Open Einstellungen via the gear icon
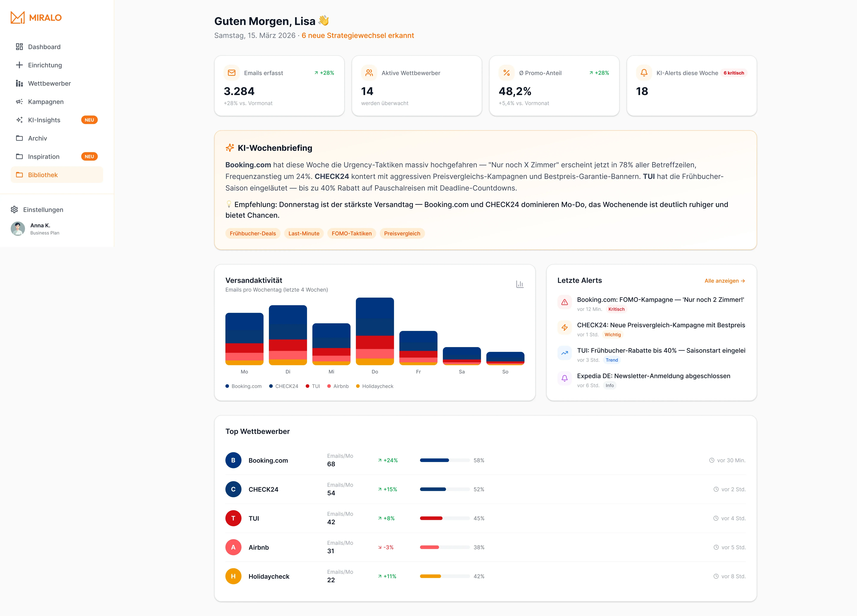 (14, 210)
